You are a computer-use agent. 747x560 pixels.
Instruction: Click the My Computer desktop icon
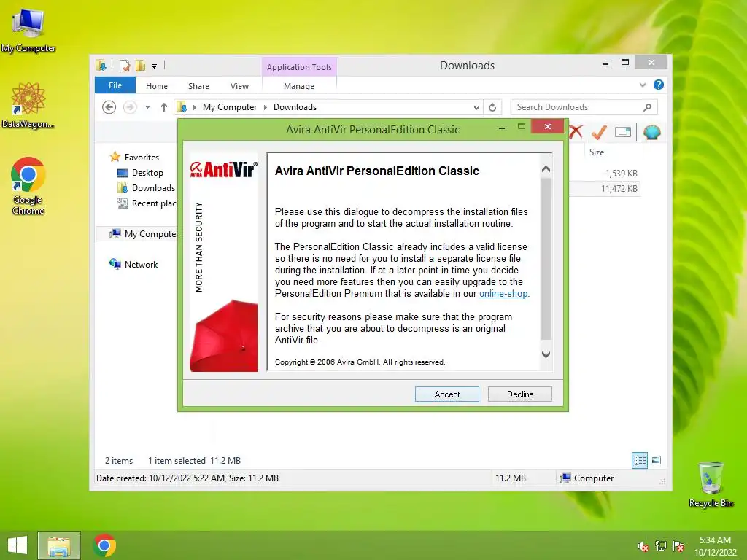tap(28, 31)
